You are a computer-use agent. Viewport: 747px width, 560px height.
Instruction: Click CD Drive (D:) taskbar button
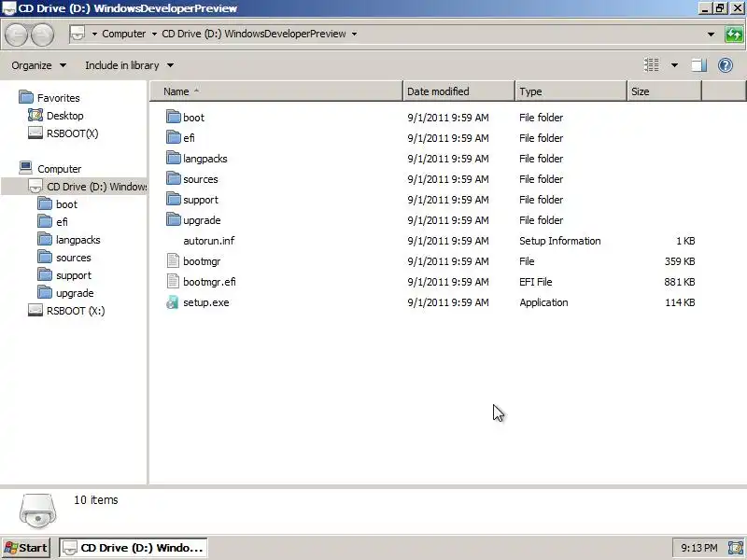coord(134,548)
